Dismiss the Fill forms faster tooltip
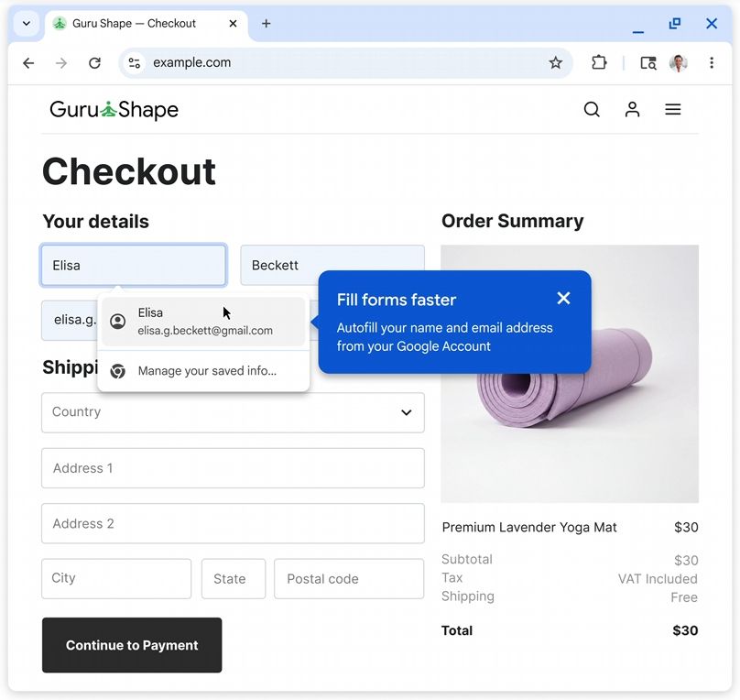The image size is (740, 700). [x=563, y=299]
